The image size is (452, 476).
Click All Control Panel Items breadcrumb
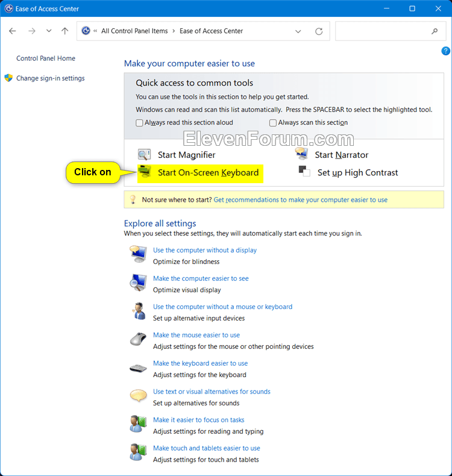click(134, 31)
